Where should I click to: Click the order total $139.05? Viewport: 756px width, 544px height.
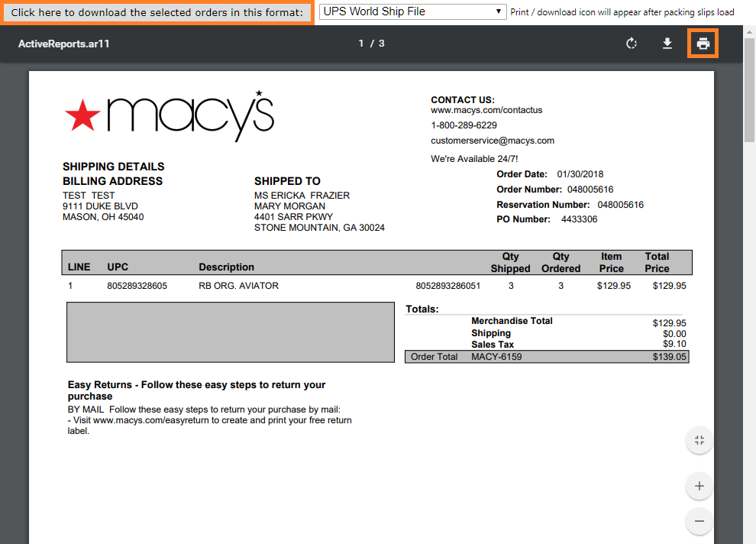pyautogui.click(x=669, y=357)
